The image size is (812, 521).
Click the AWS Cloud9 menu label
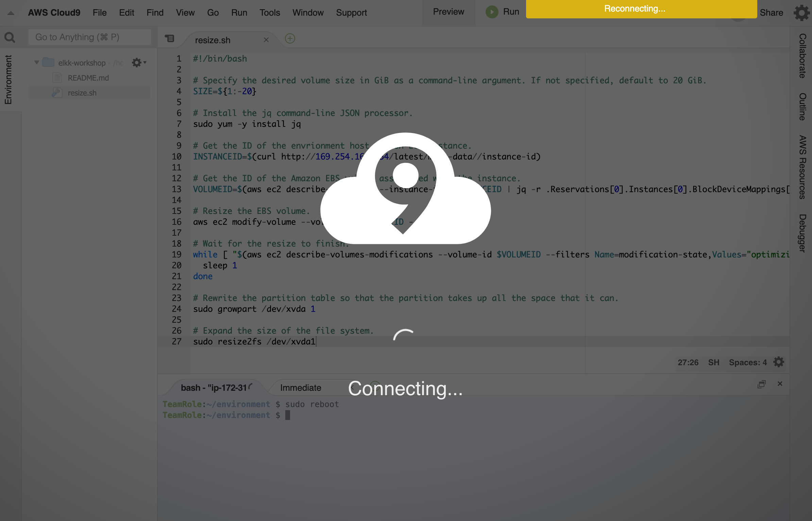coord(54,13)
